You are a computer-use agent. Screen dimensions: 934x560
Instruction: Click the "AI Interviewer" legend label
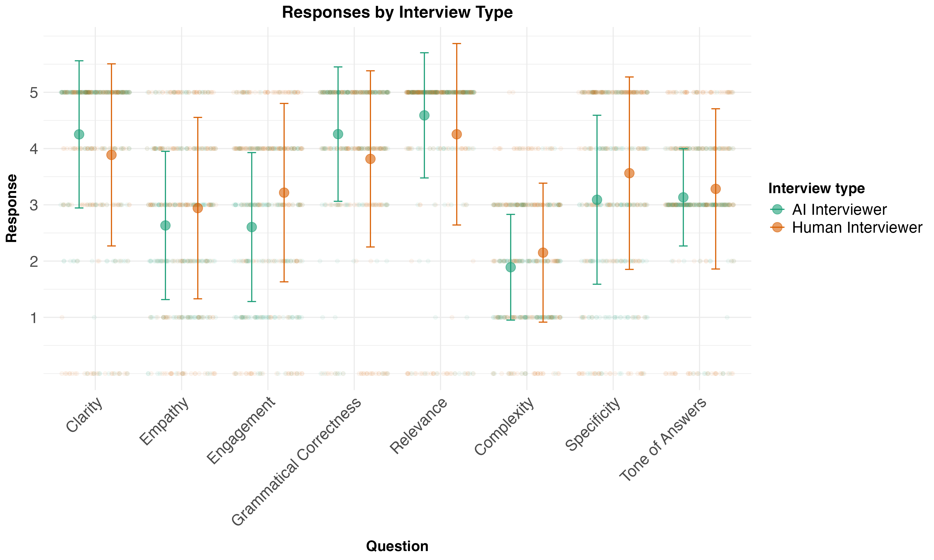pyautogui.click(x=839, y=209)
